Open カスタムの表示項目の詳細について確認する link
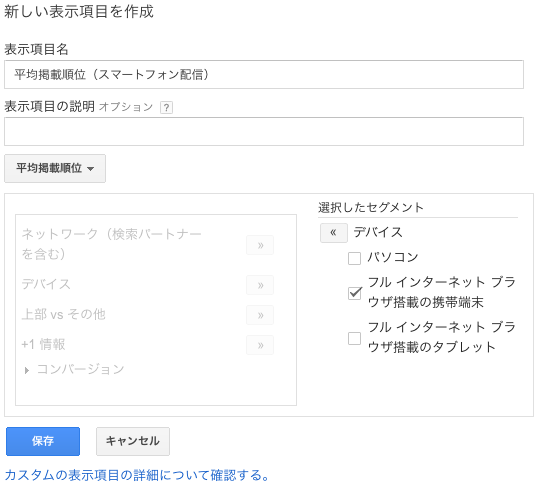Image resolution: width=541 pixels, height=486 pixels. 137,475
